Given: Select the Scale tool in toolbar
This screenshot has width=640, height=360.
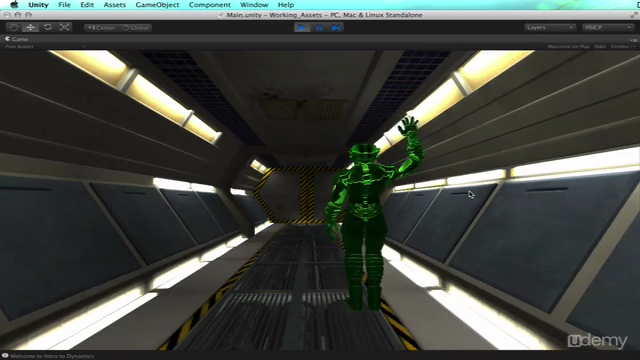Looking at the screenshot, I should (64, 27).
